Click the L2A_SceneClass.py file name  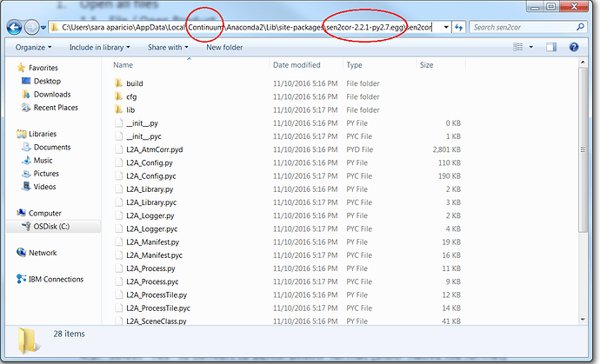pos(157,321)
